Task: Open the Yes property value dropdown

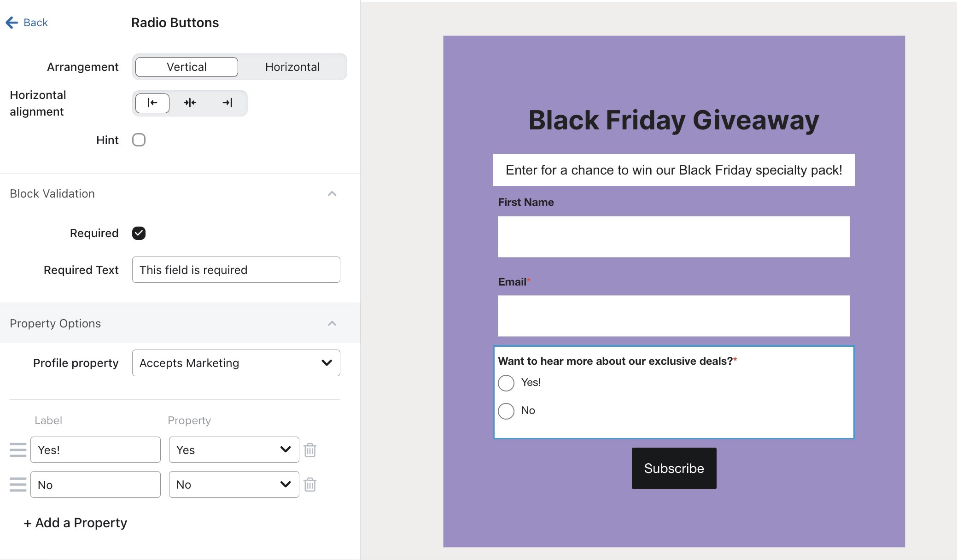Action: pos(234,450)
